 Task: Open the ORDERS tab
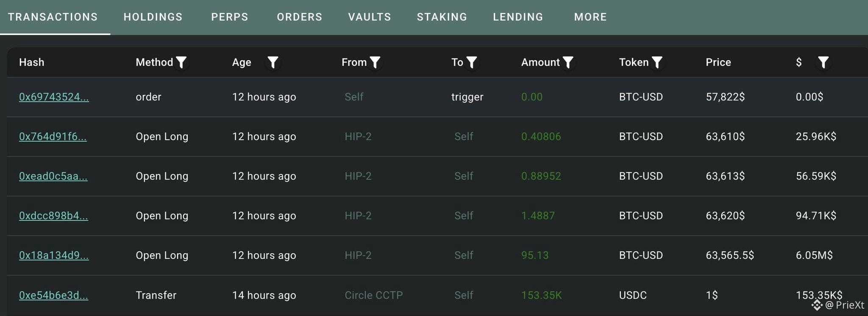pos(300,17)
